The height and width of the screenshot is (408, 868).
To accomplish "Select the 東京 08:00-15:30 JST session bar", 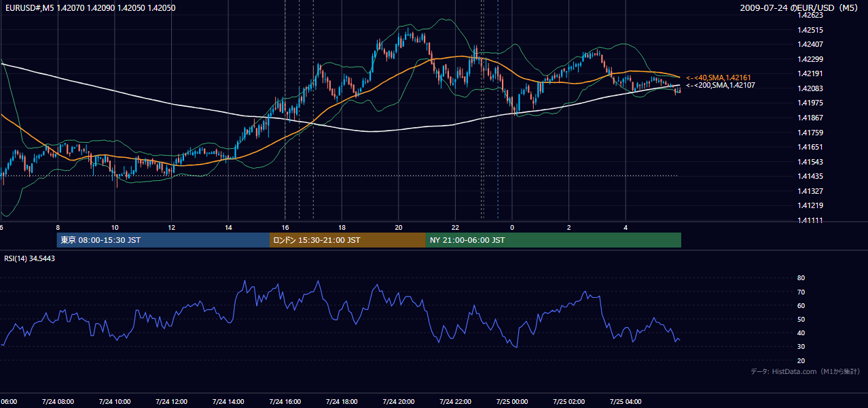I will click(163, 240).
